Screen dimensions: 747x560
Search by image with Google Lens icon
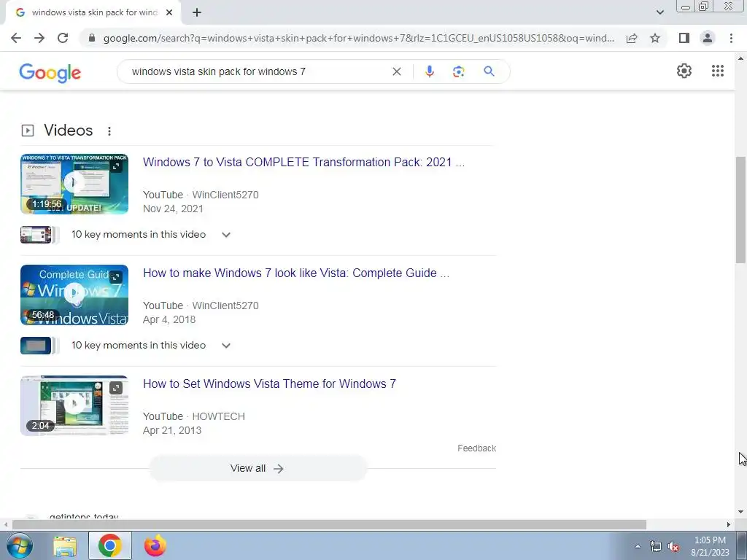point(458,71)
